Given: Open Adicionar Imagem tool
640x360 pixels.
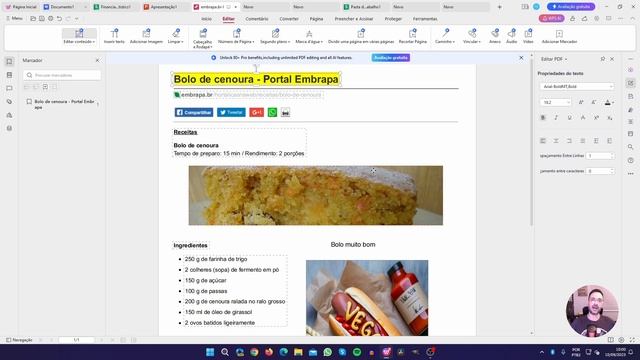Looking at the screenshot, I should pyautogui.click(x=146, y=36).
